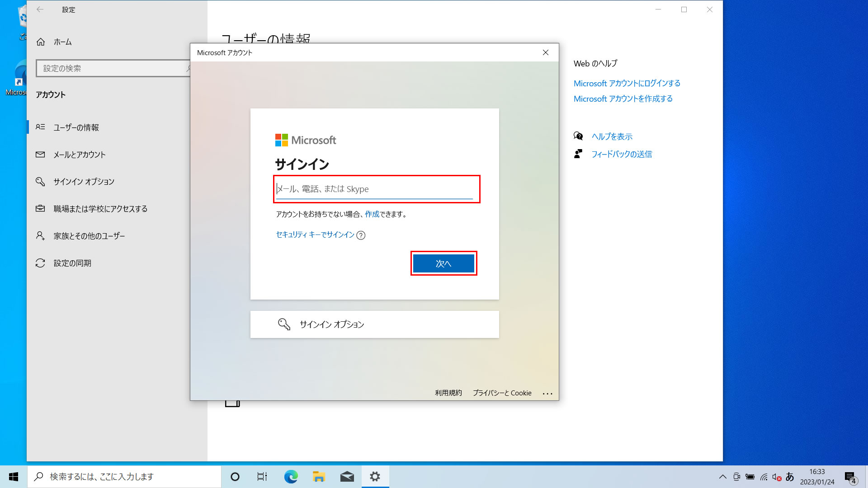Viewport: 868px width, 488px height.
Task: Open フィードバックの送信 link
Action: 622,154
